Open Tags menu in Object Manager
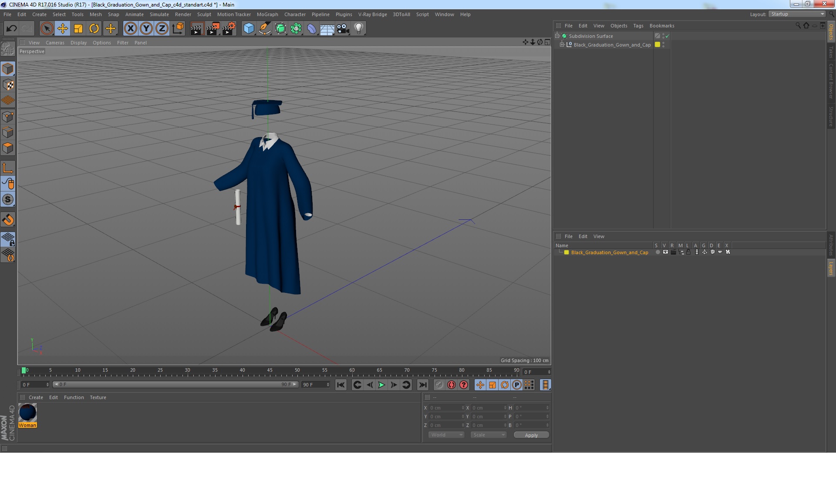This screenshot has height=504, width=836. pyautogui.click(x=638, y=26)
